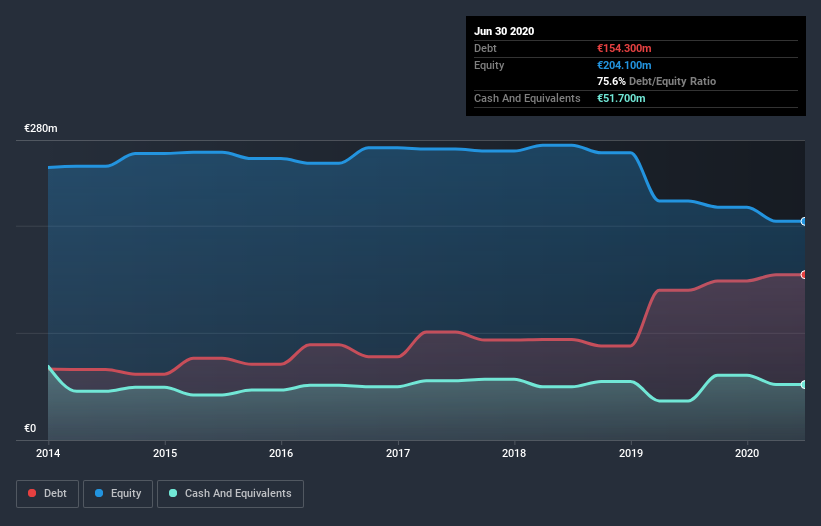Click the €154.300m debt value

pos(624,48)
